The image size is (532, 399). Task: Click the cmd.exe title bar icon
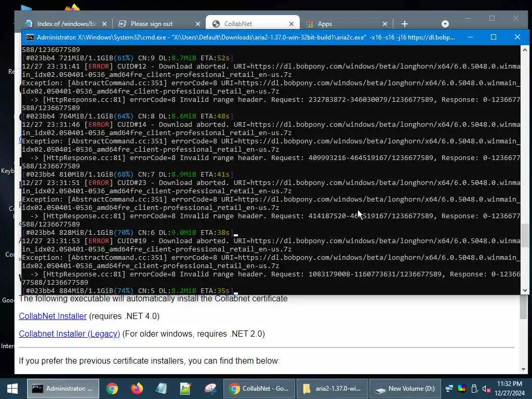30,37
